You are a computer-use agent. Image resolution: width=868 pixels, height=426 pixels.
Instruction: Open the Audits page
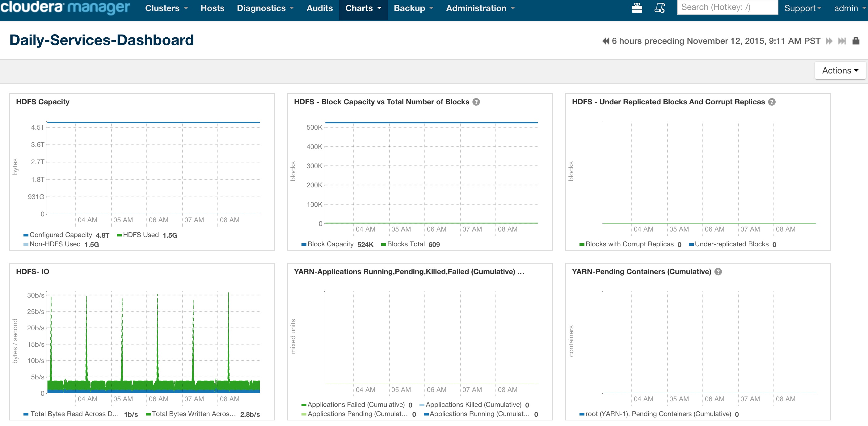tap(319, 8)
